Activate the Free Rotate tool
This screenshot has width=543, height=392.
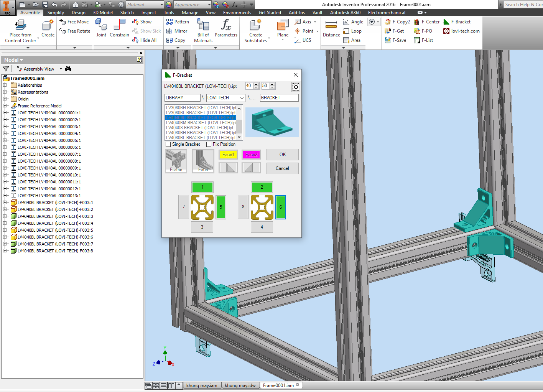pyautogui.click(x=75, y=31)
